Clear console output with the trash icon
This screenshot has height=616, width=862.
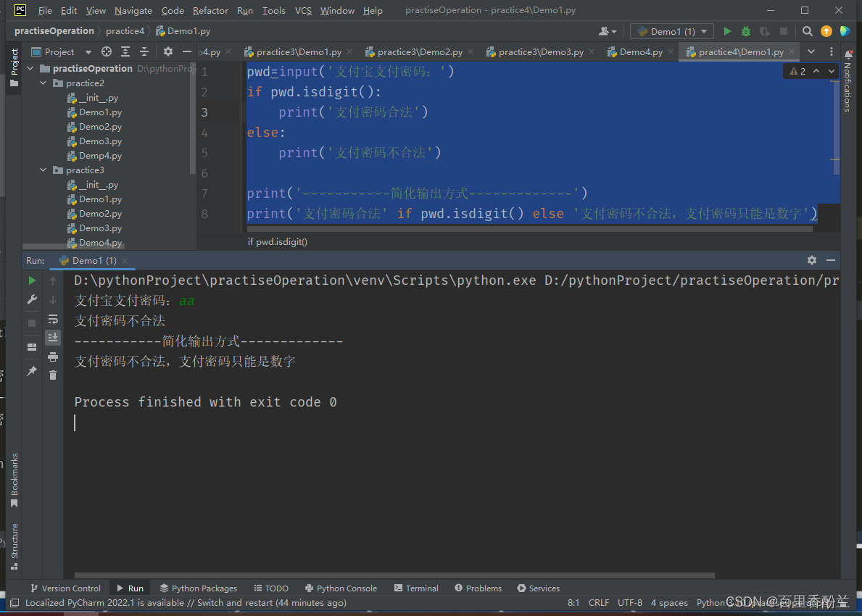pos(53,375)
